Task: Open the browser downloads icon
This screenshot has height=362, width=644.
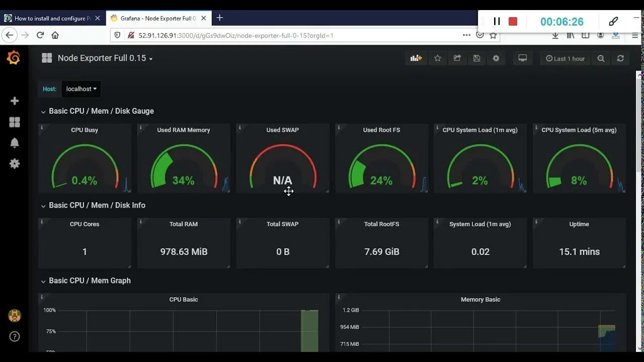Action: 555,36
